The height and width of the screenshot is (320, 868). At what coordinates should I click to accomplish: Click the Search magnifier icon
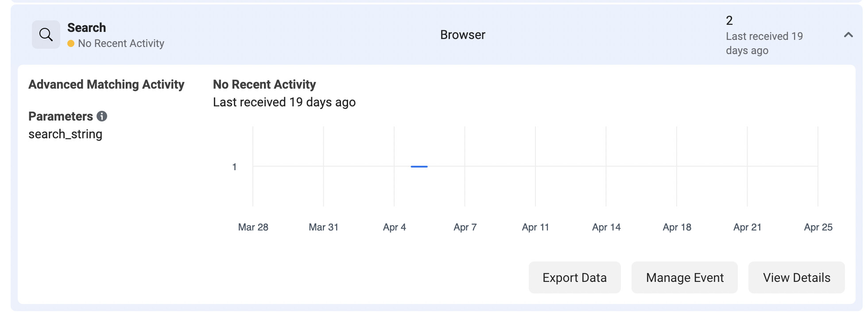point(46,35)
